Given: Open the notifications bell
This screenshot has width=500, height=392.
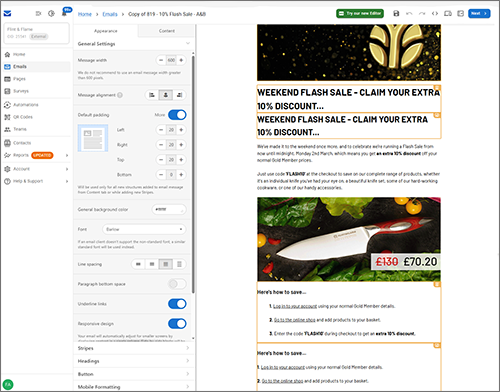Looking at the screenshot, I should 64,13.
